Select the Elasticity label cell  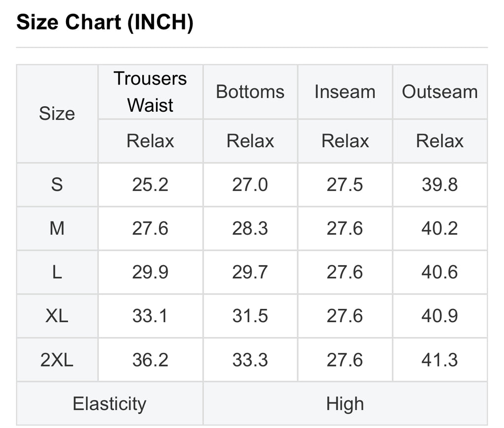[x=110, y=403]
